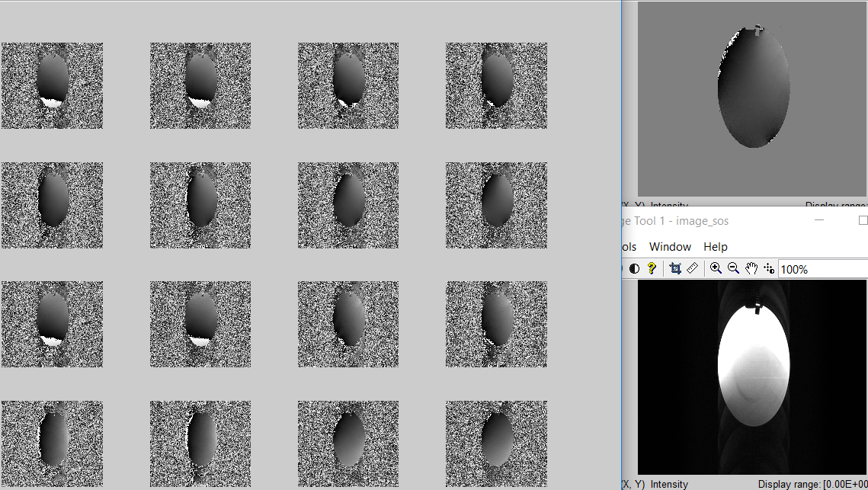Open help with the question mark icon
The image size is (868, 490).
tap(652, 268)
